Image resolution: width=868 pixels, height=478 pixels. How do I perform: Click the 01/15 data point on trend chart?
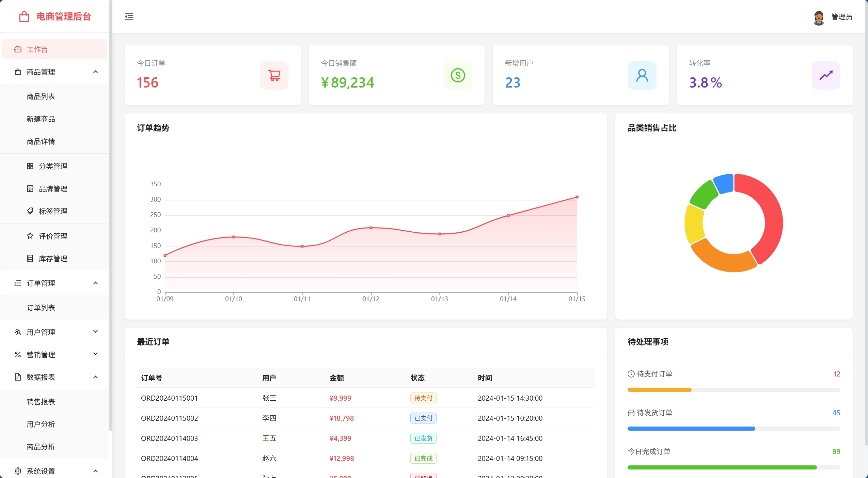[x=577, y=197]
